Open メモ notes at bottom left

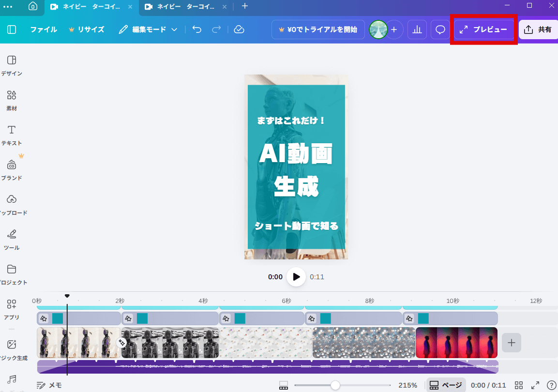tap(50, 385)
